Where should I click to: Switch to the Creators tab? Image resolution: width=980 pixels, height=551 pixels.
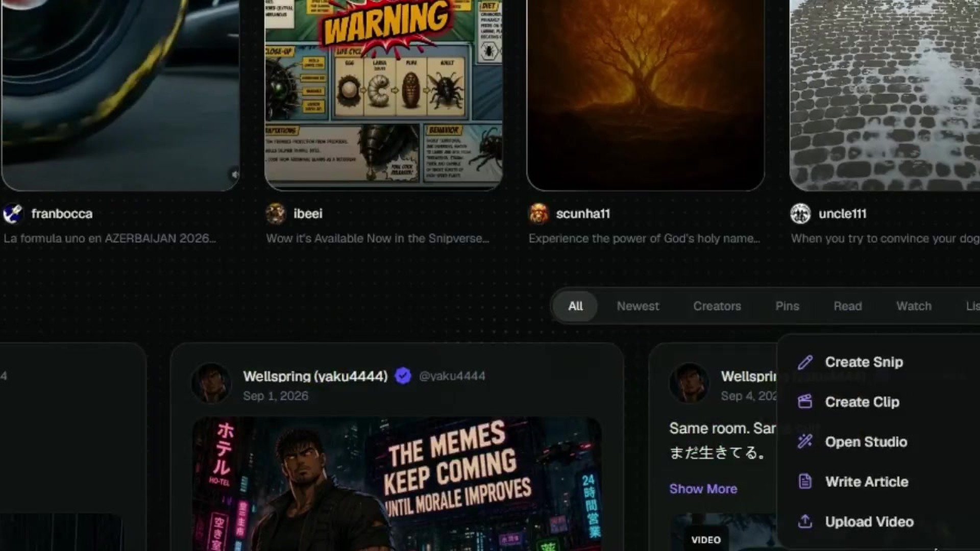717,306
